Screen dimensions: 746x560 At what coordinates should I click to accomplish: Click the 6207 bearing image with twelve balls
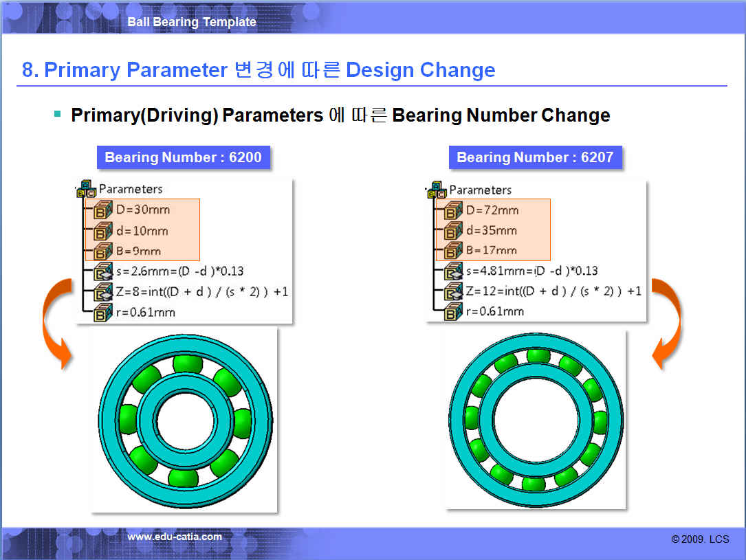tap(536, 420)
